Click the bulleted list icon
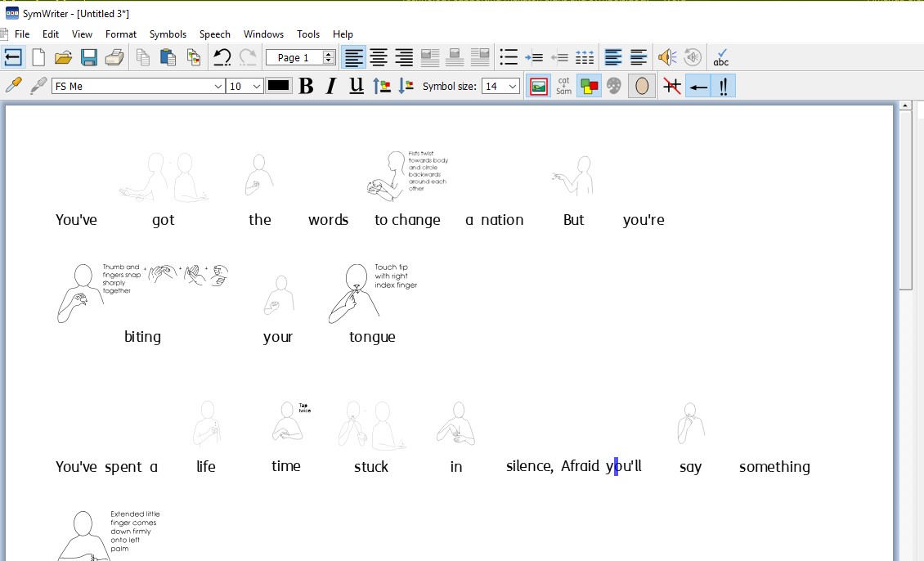The width and height of the screenshot is (924, 561). click(509, 57)
